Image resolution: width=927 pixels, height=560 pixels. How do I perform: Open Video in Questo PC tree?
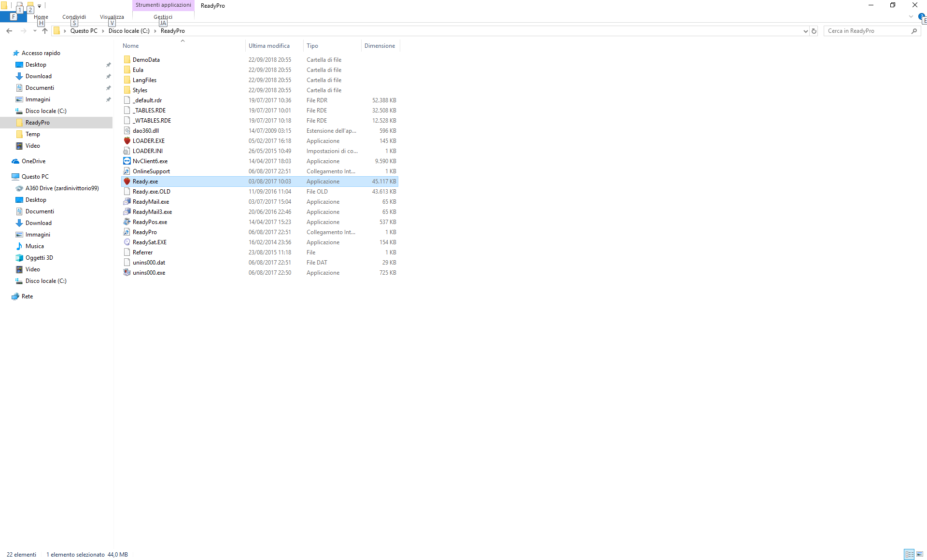click(33, 269)
